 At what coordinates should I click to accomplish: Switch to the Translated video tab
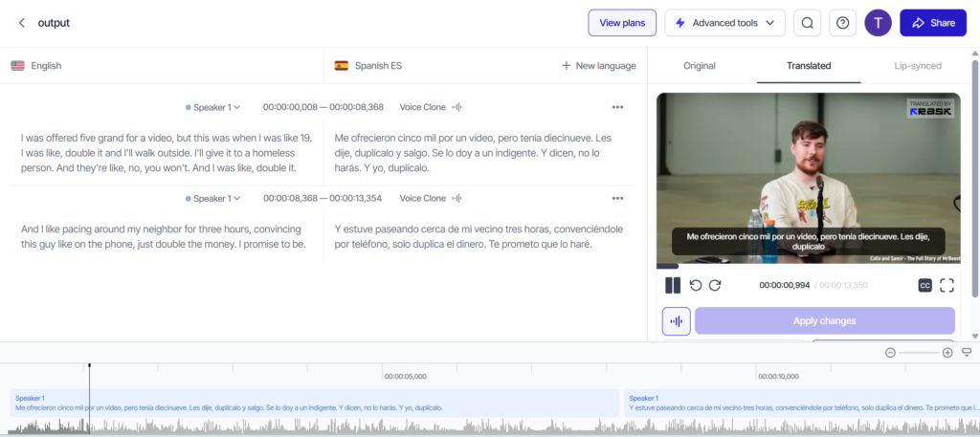click(x=809, y=66)
